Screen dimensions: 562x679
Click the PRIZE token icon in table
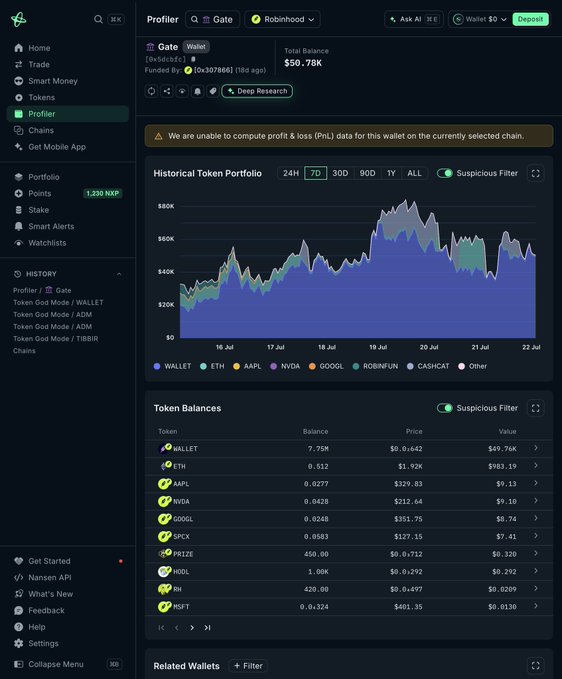coord(165,554)
